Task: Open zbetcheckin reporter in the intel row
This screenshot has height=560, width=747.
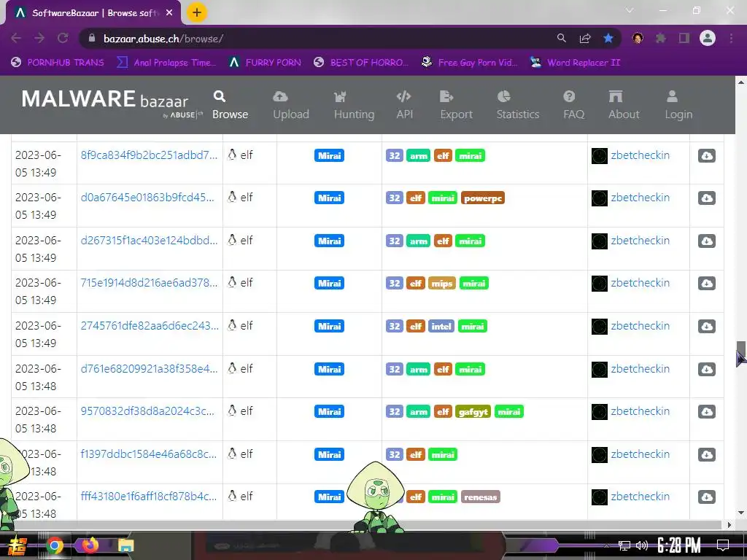Action: pos(640,326)
